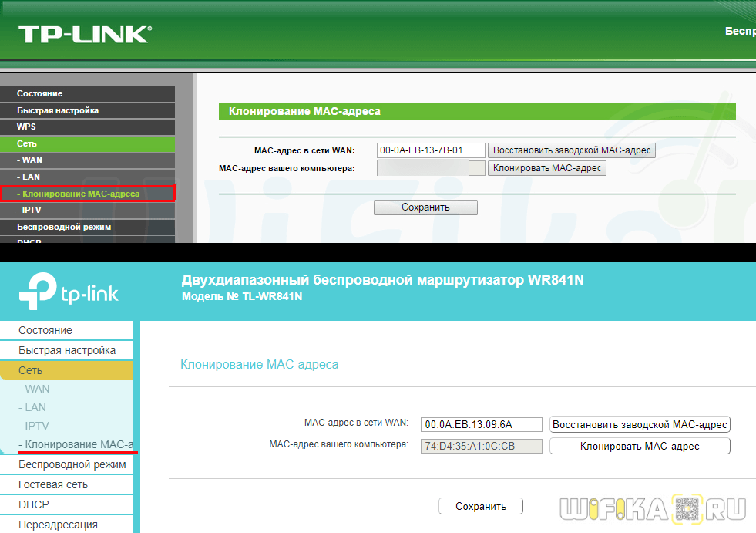Viewport: 756px width, 533px height.
Task: Click the TP-LINK logo in the green header
Action: [x=85, y=34]
